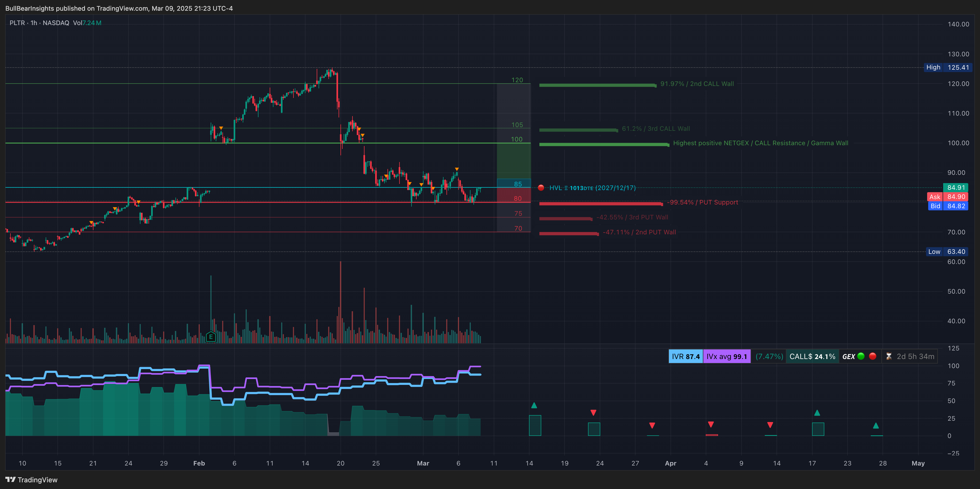Click the '-99.54% / PUT Support' label

click(702, 202)
